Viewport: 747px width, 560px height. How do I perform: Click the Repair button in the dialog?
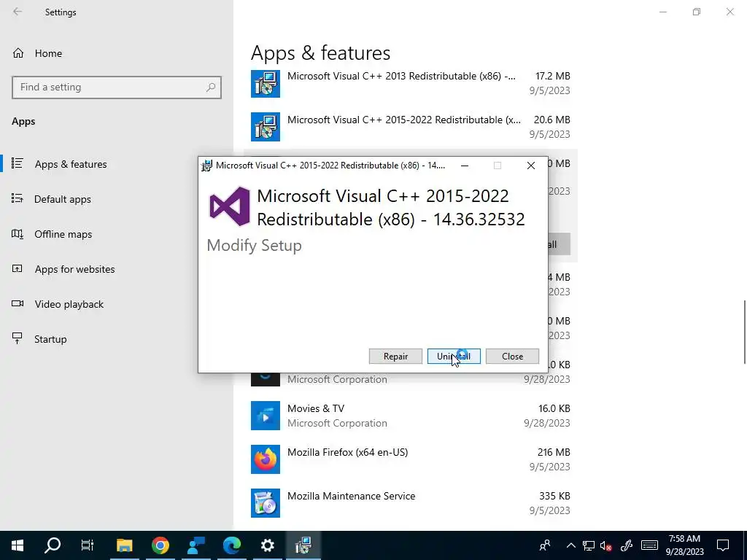click(395, 356)
